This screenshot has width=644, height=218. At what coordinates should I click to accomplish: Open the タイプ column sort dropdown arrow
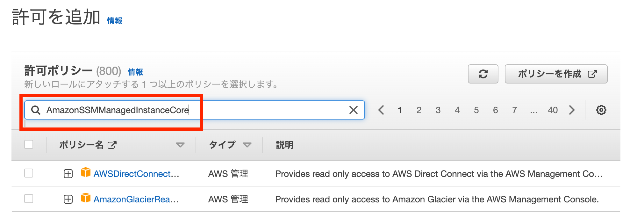[247, 144]
